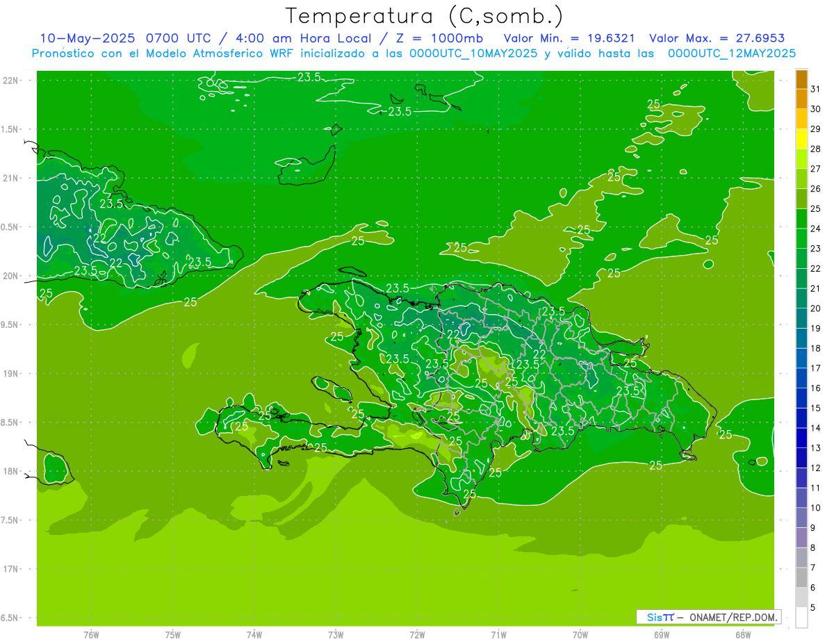The image size is (834, 644).
Task: Click the color scale label "24"
Action: [x=816, y=229]
